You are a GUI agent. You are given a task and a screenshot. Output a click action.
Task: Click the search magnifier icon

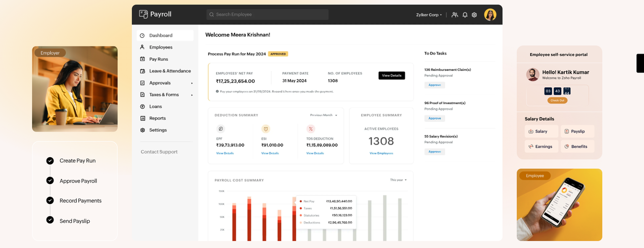(x=212, y=15)
